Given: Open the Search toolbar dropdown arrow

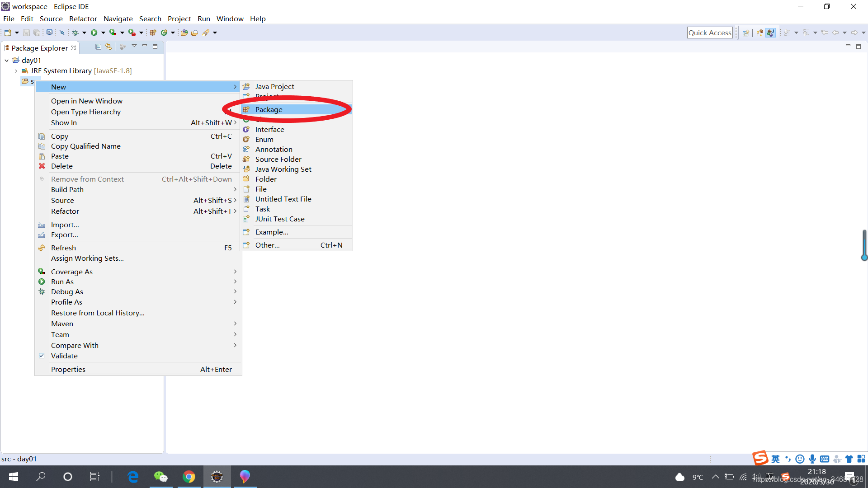Looking at the screenshot, I should tap(215, 33).
